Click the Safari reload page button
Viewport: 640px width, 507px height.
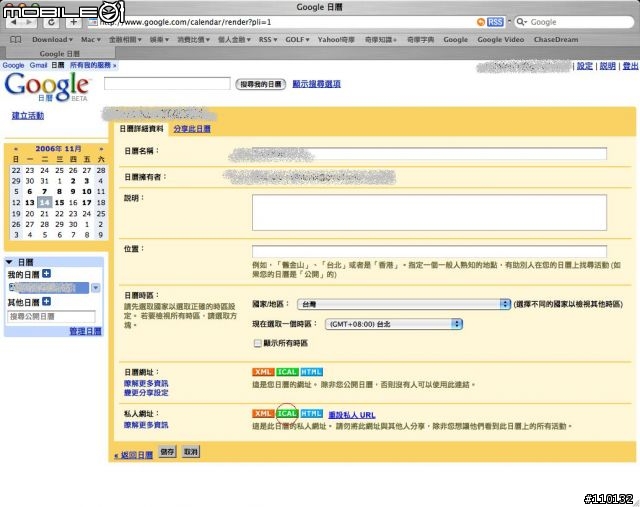51,22
